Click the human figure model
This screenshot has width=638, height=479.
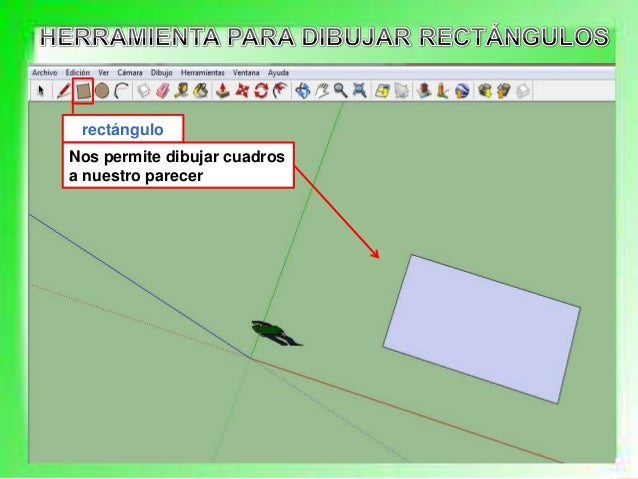[277, 333]
